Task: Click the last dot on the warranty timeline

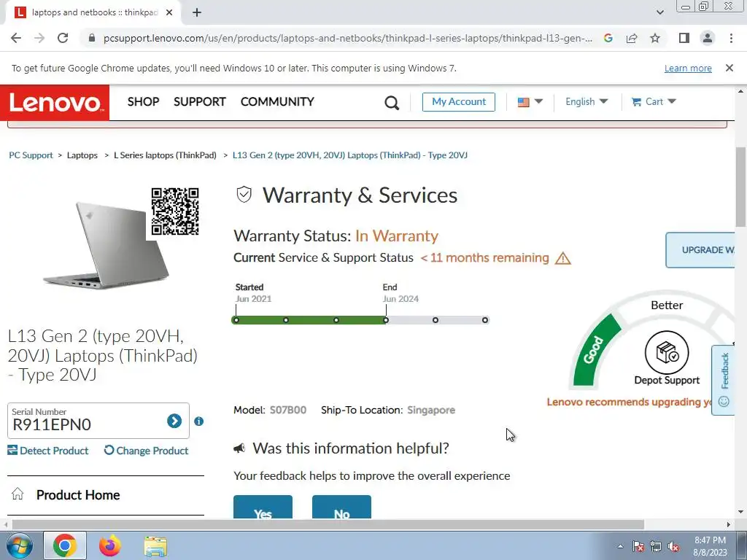Action: click(x=485, y=320)
